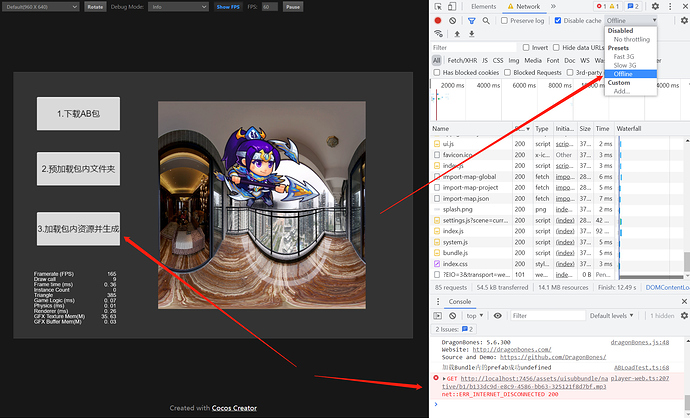Filter requests by Img type

514,60
